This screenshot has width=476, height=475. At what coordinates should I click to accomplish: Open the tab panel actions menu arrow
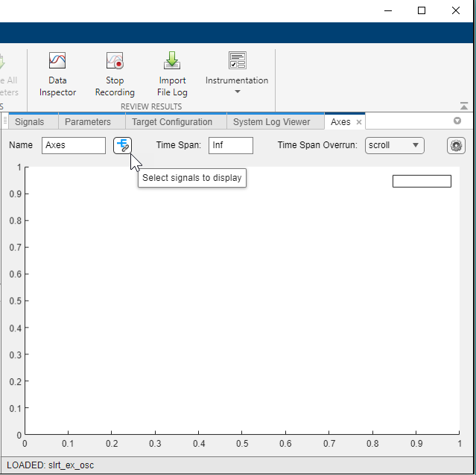(x=457, y=121)
